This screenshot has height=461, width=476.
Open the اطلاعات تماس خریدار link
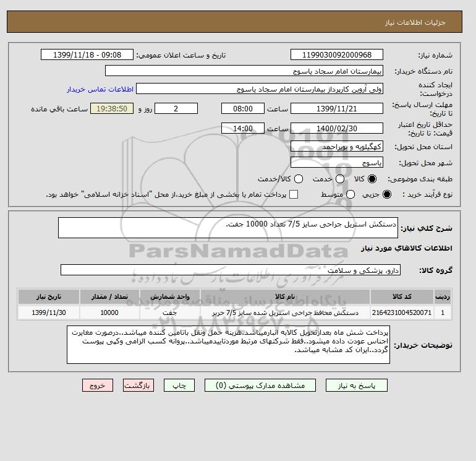pos(100,89)
